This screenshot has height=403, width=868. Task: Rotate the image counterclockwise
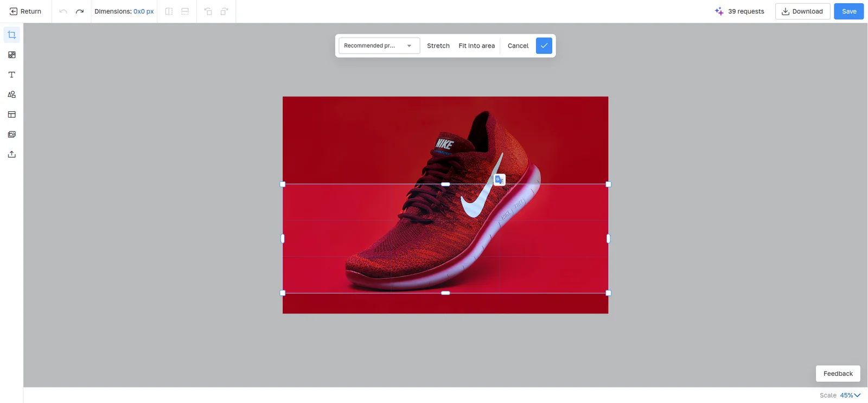coord(208,11)
